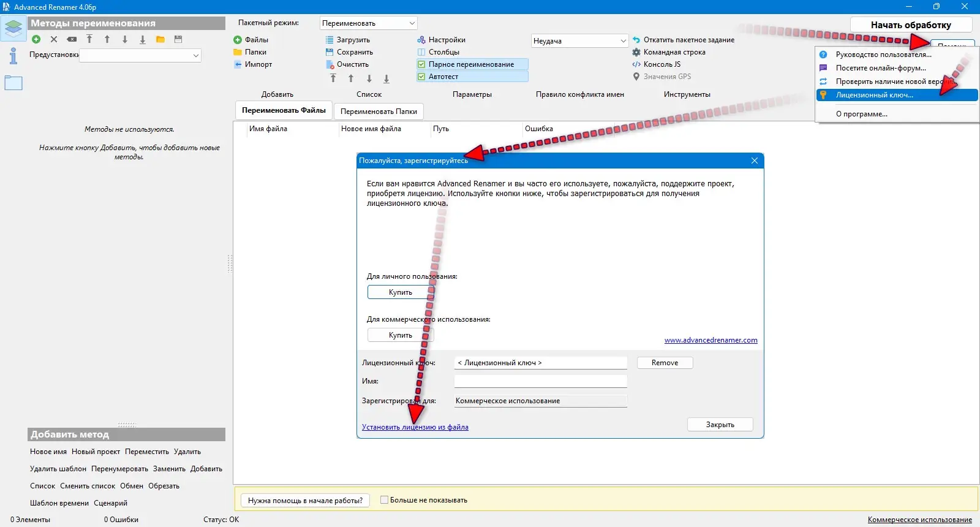Move method to bottom in the methods toolbar
Image resolution: width=980 pixels, height=527 pixels.
click(x=143, y=39)
